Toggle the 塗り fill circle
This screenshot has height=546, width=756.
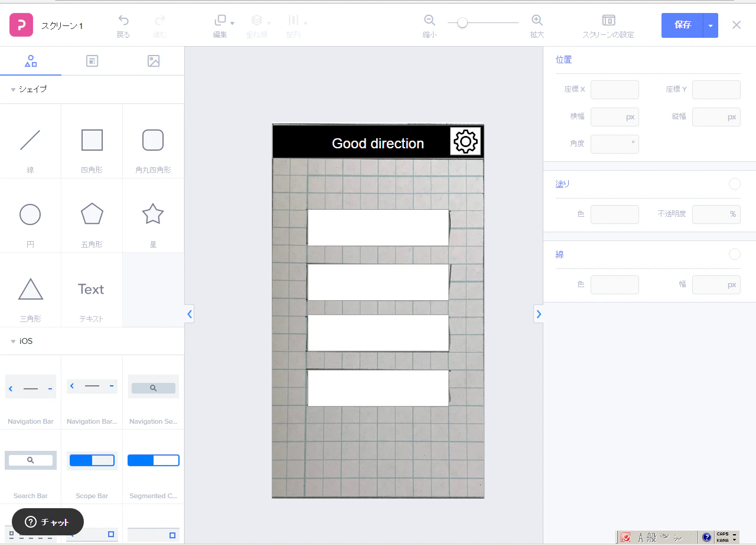(734, 184)
